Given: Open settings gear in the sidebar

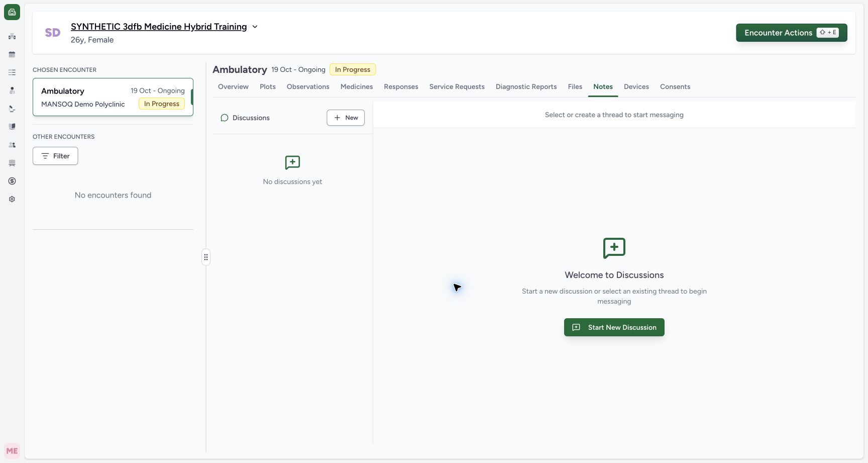Looking at the screenshot, I should (x=12, y=199).
